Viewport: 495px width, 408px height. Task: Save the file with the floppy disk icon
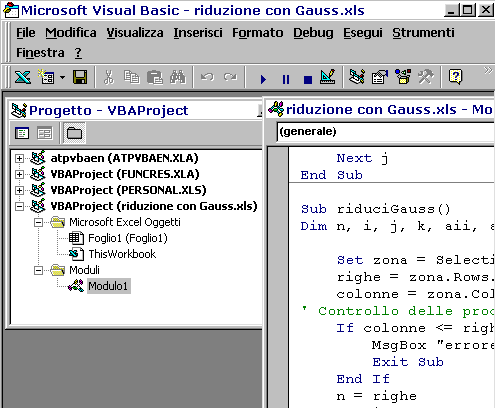pos(80,77)
